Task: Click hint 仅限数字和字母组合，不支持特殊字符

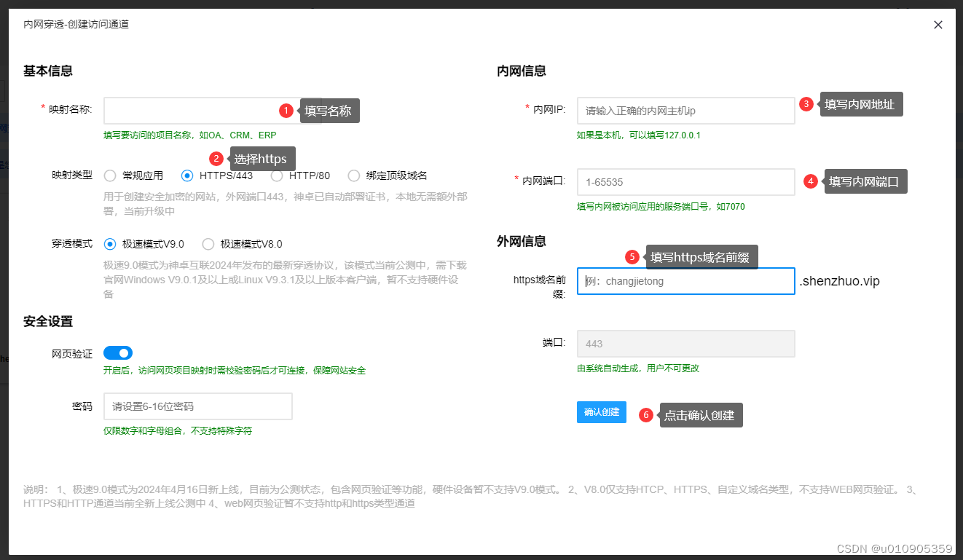Action: click(x=178, y=431)
